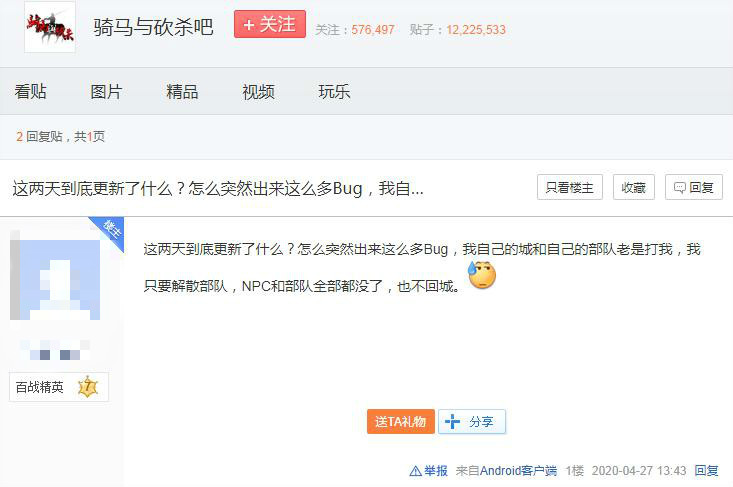Open the 视频 tab
This screenshot has height=487, width=733.
(258, 91)
